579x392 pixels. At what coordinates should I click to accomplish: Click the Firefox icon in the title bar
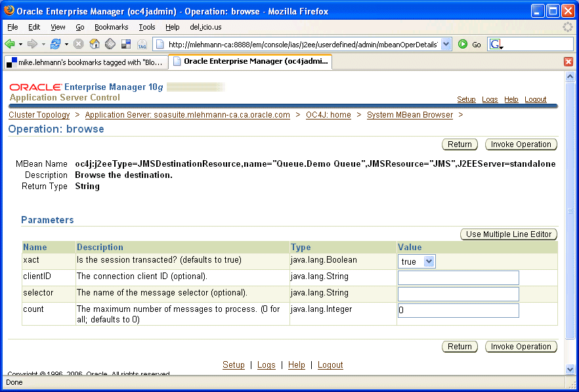coord(9,11)
